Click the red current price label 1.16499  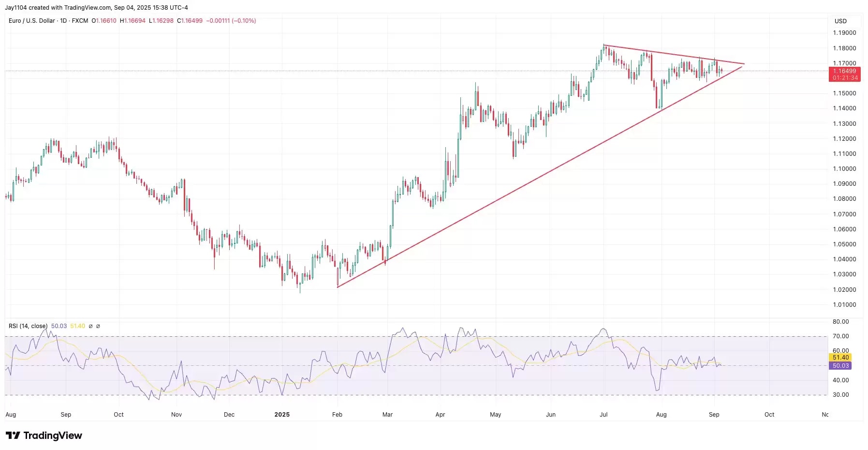pos(844,71)
